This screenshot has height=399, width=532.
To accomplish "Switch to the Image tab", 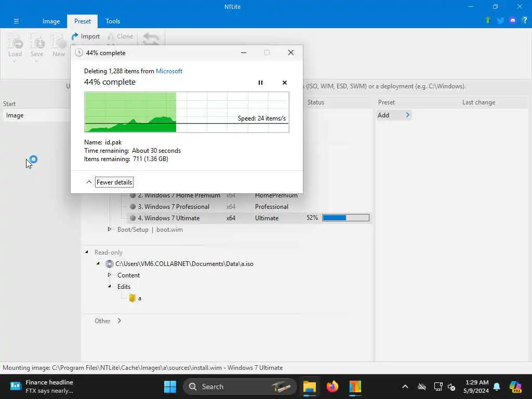I will [51, 21].
